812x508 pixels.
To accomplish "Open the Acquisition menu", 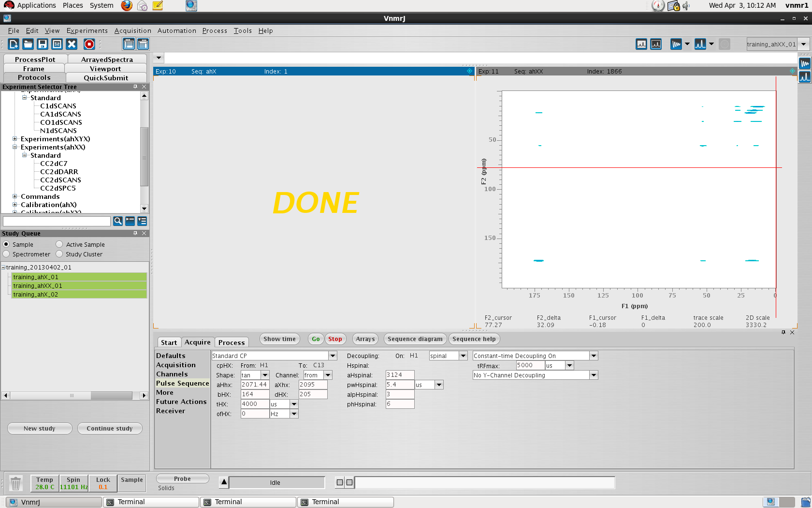I will coord(132,30).
